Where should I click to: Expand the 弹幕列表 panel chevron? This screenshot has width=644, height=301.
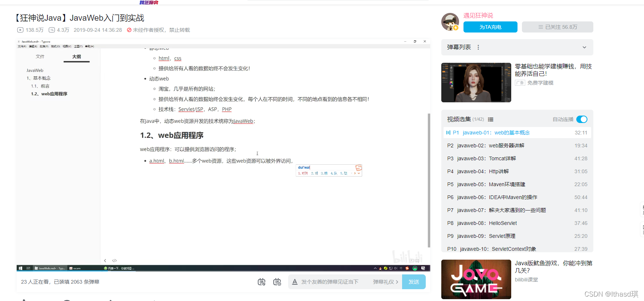tap(584, 47)
